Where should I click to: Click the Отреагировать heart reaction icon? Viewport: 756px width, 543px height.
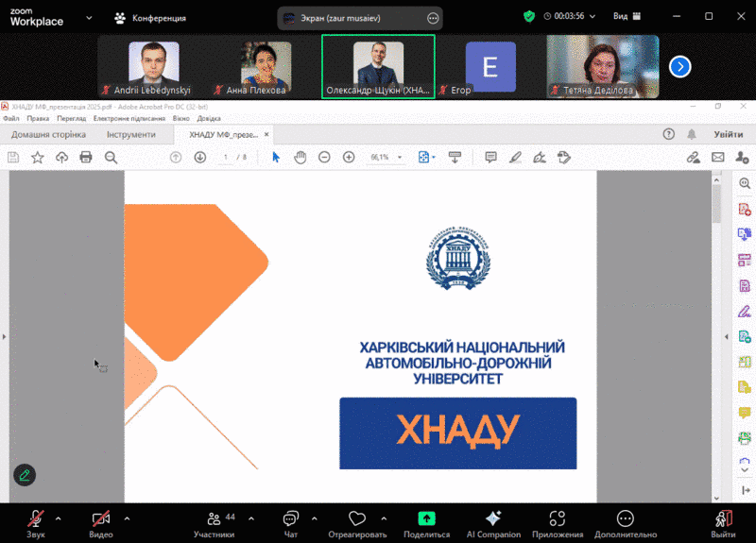pos(357,518)
